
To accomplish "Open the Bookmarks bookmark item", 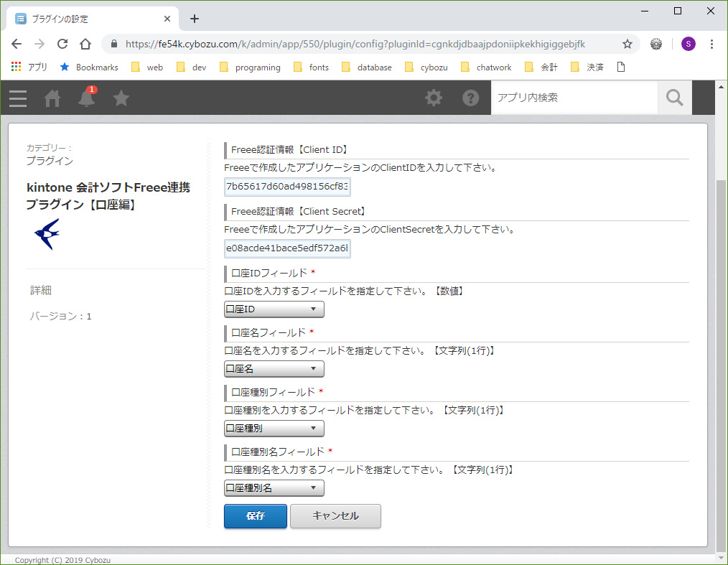I will point(89,67).
